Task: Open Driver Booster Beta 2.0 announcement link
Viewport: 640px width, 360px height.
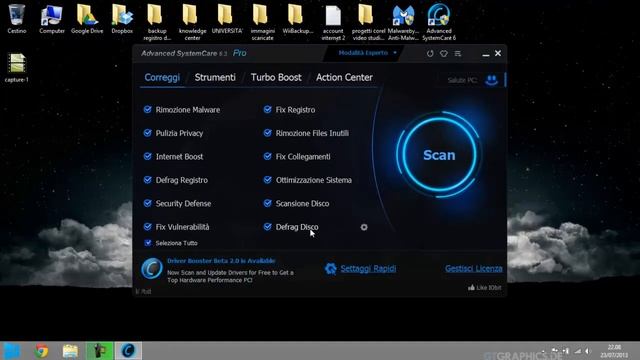Action: pyautogui.click(x=221, y=260)
